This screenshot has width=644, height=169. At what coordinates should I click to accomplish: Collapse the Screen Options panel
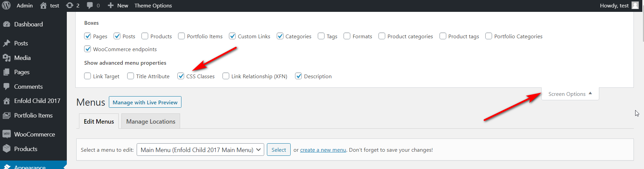pos(570,94)
